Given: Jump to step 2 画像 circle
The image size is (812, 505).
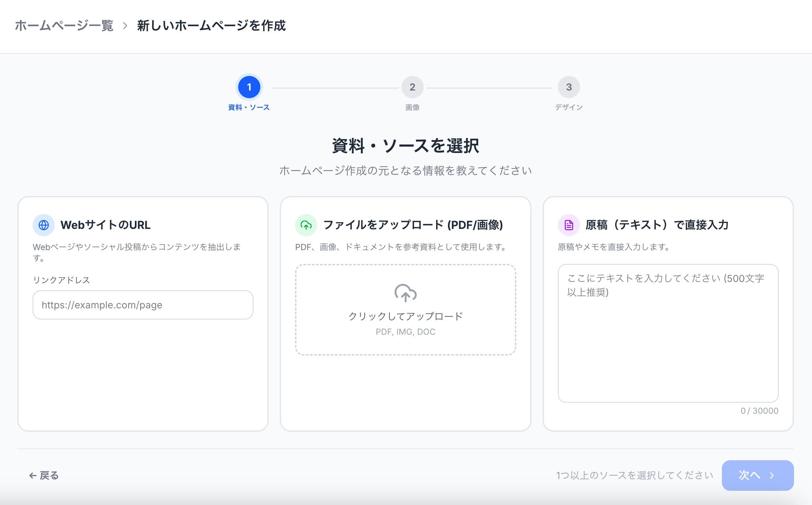Looking at the screenshot, I should (412, 87).
